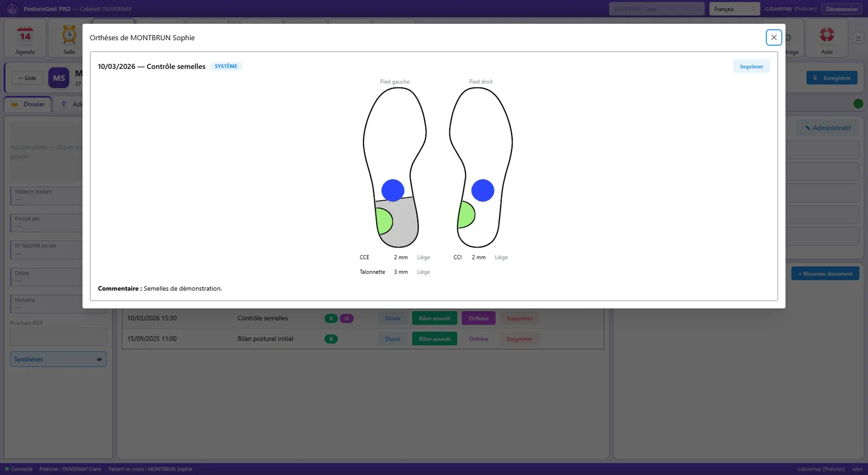
Task: Click the '10/03/2026 15:30' table cell
Action: tap(152, 319)
